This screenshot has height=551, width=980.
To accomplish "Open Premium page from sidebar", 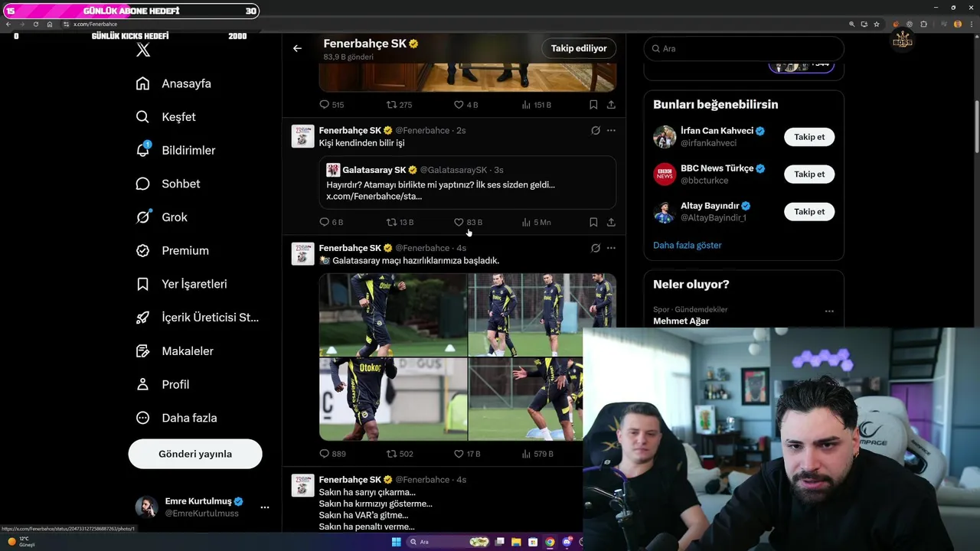I will click(172, 250).
